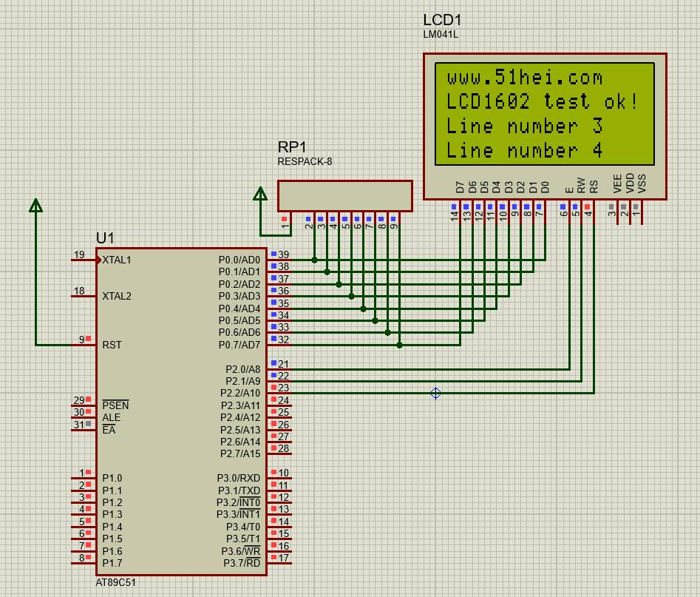700x597 pixels.
Task: Select the AT89C51 part value label
Action: pos(115,583)
